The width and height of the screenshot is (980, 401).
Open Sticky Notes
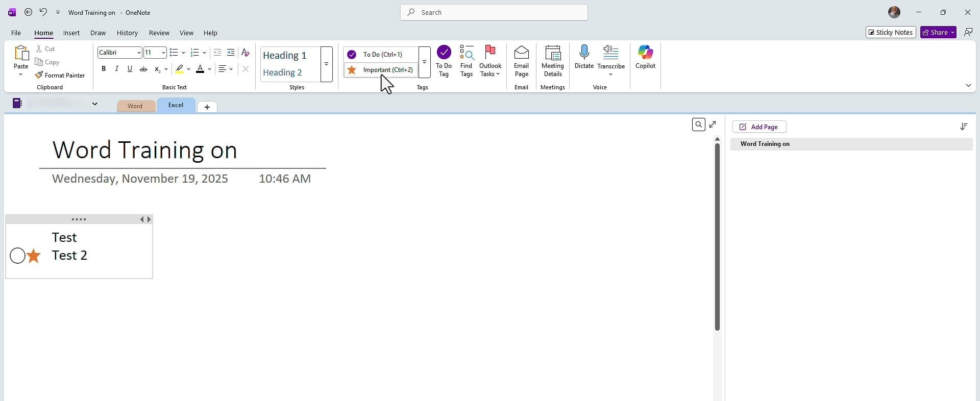click(891, 32)
